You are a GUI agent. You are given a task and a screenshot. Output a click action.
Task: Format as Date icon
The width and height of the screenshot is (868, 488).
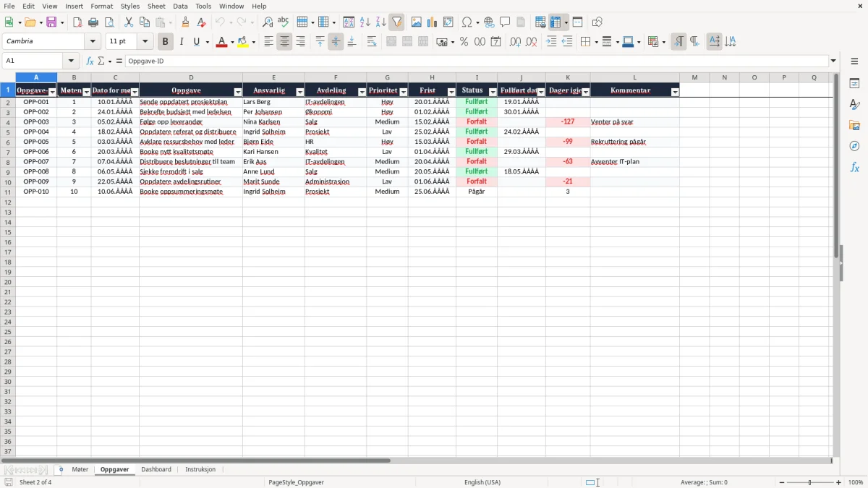tap(496, 42)
